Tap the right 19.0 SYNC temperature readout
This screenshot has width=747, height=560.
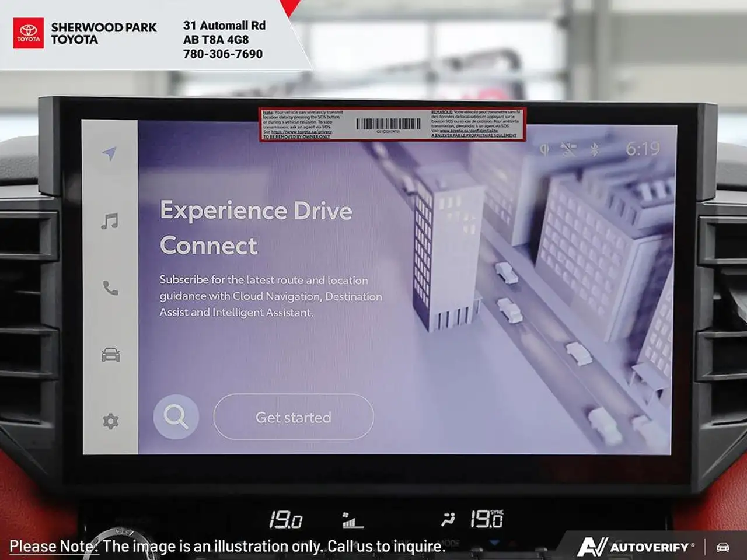pyautogui.click(x=487, y=519)
